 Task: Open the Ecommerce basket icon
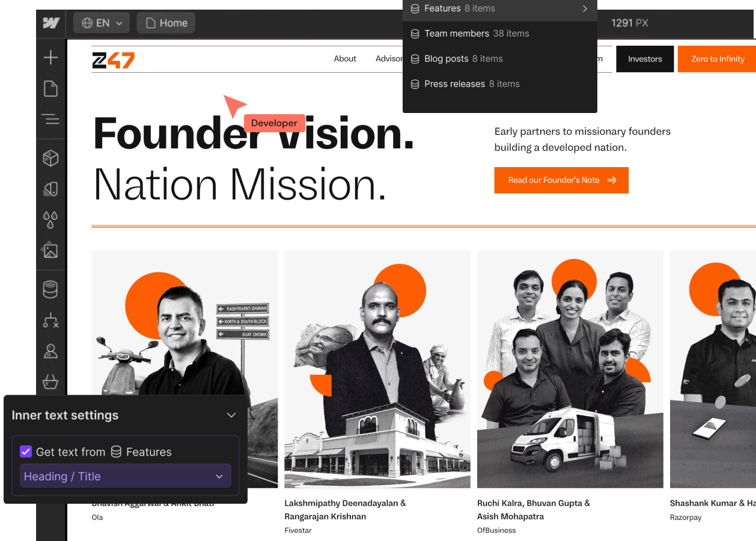(x=51, y=381)
